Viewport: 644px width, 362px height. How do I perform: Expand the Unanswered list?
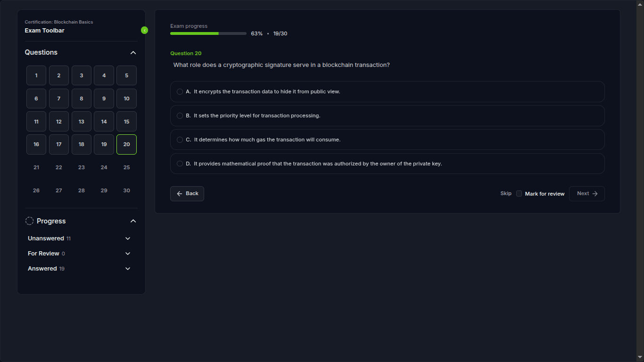click(x=128, y=239)
